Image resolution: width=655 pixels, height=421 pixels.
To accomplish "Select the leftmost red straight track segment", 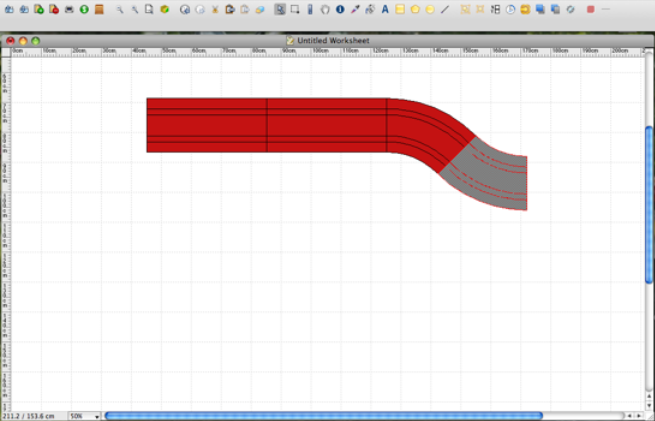I will [x=206, y=125].
